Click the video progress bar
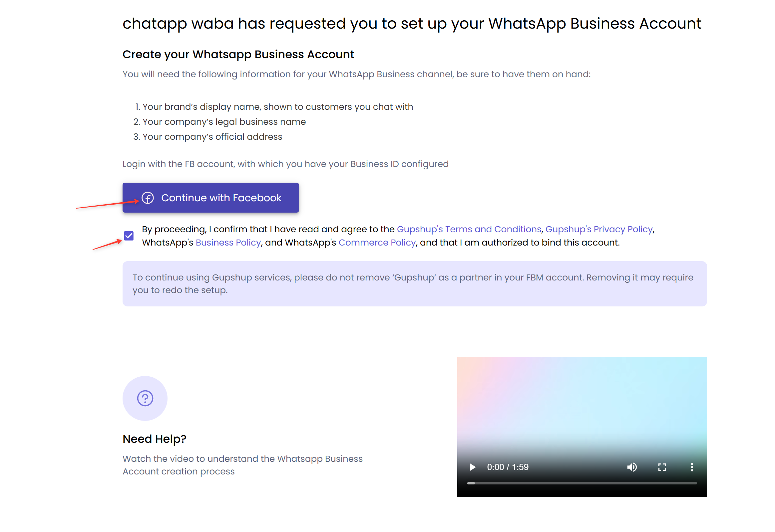 [x=582, y=483]
